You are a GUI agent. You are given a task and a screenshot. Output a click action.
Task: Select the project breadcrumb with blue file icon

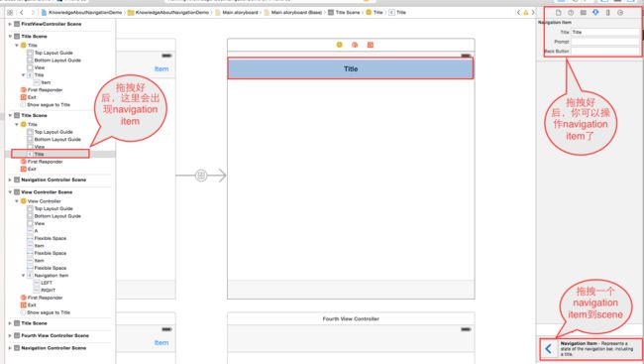(81, 12)
